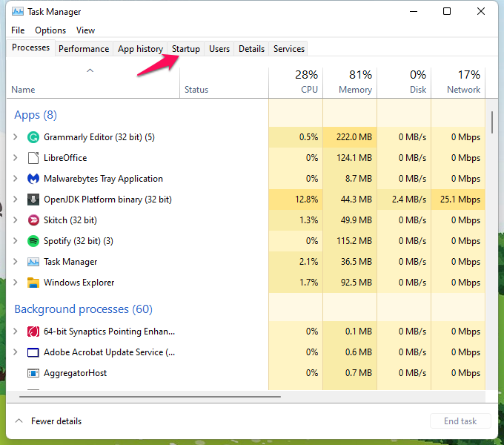The width and height of the screenshot is (504, 445).
Task: Open the File menu
Action: pyautogui.click(x=18, y=30)
